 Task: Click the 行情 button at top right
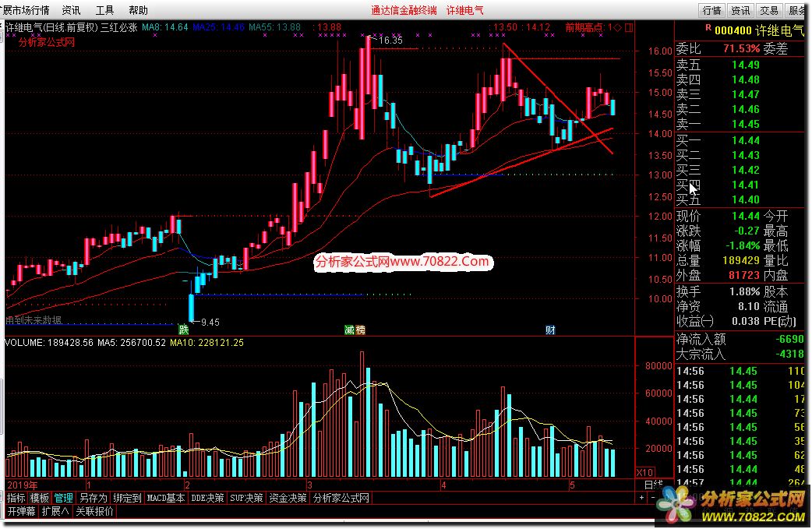(712, 10)
